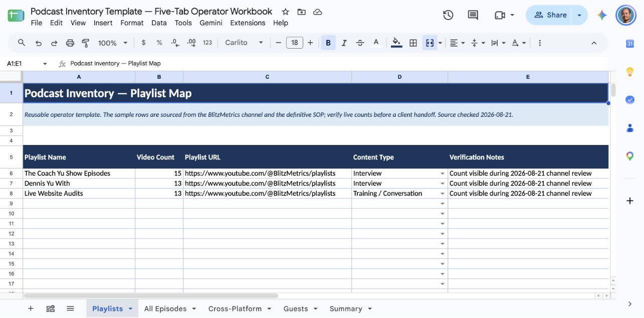Open Google Maps side panel
Viewport: 644px width, 318px height.
(x=630, y=156)
